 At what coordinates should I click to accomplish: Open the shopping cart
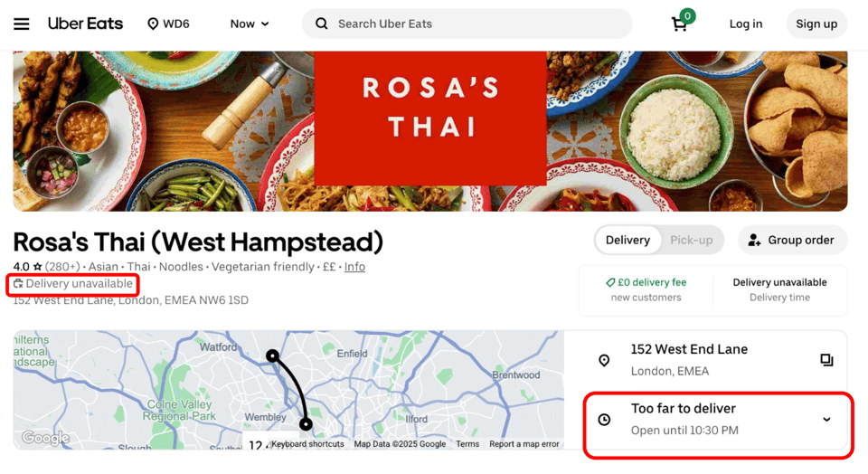click(x=680, y=24)
